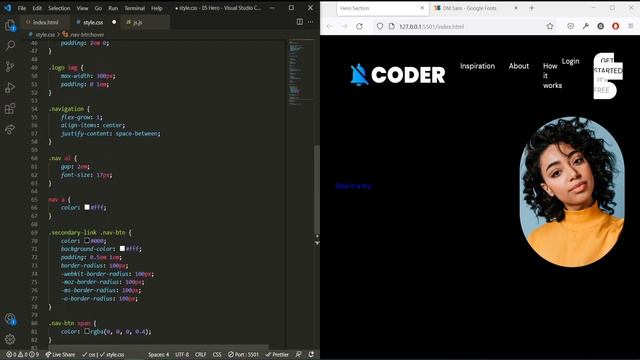This screenshot has height=360, width=640.
Task: Open the Search view in the activity bar
Action: [10, 46]
